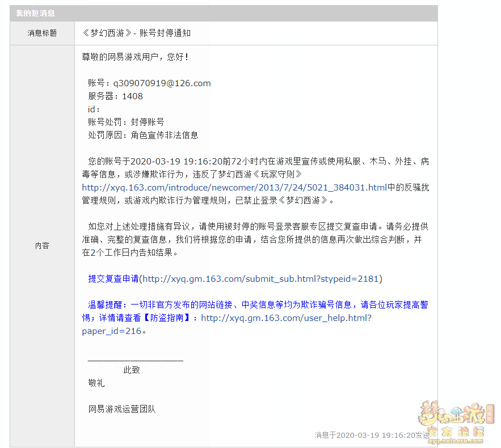Click the text 玩家守则 in the violation paragraph
Viewport: 501px width, 448px height.
coord(277,174)
